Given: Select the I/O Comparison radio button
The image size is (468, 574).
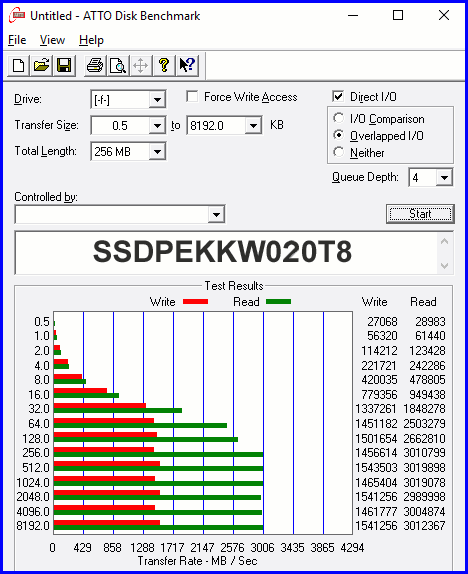Looking at the screenshot, I should tap(339, 118).
